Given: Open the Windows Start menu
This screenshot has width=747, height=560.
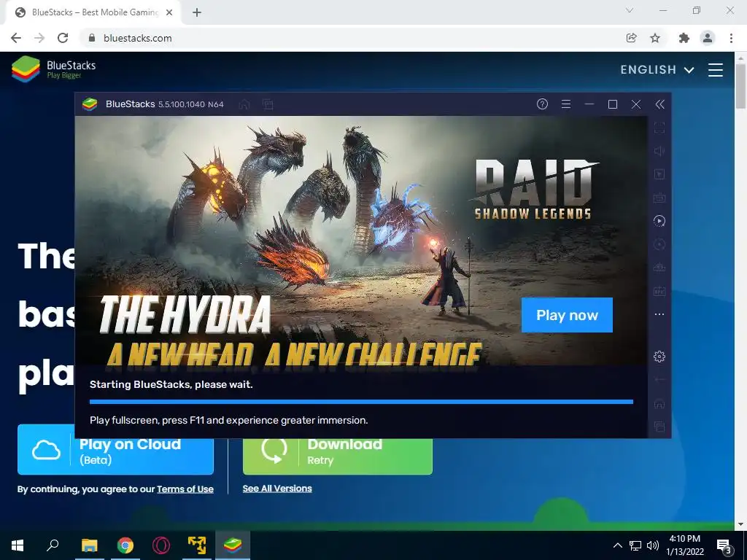Looking at the screenshot, I should (18, 545).
